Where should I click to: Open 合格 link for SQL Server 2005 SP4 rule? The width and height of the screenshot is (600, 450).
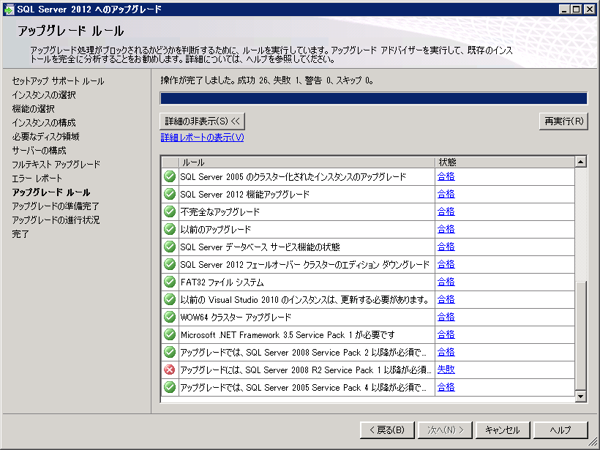tap(446, 387)
